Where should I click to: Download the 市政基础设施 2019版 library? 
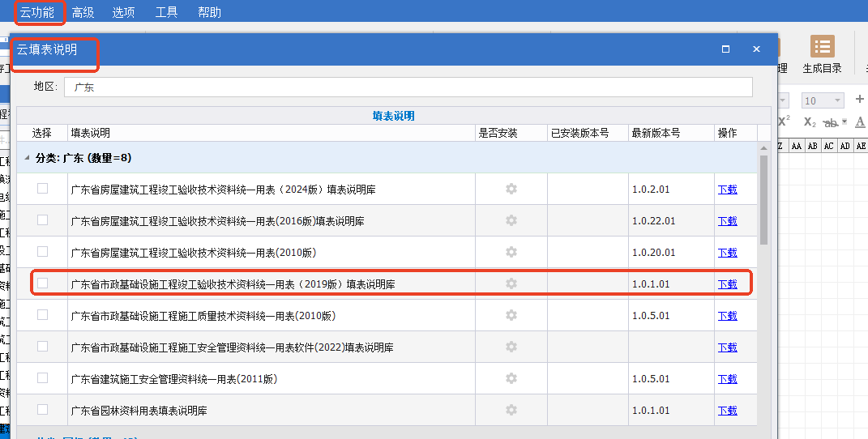point(727,284)
